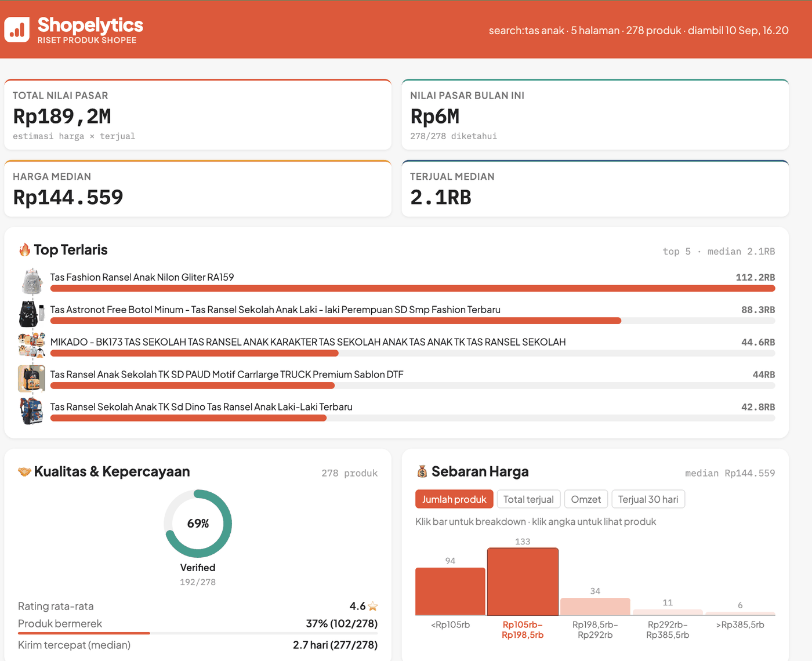Click the Rp105rb–Rp198,5rb bar with 133
Screen dimensions: 812x661
point(523,582)
